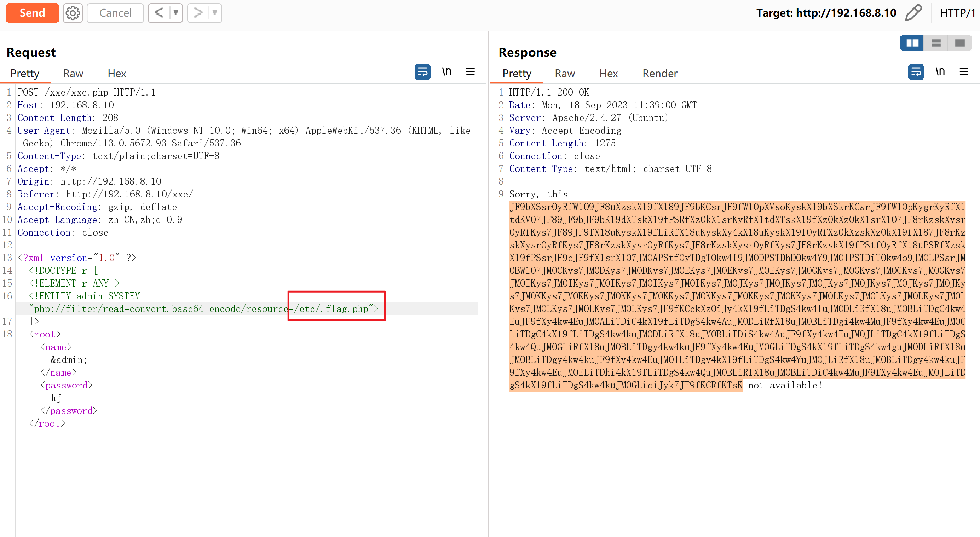The height and width of the screenshot is (537, 980).
Task: Open the Response Render tab
Action: pyautogui.click(x=660, y=73)
